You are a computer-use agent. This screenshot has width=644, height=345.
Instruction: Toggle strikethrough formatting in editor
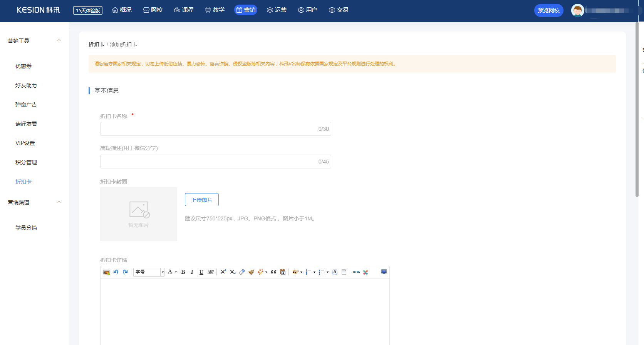tap(211, 272)
